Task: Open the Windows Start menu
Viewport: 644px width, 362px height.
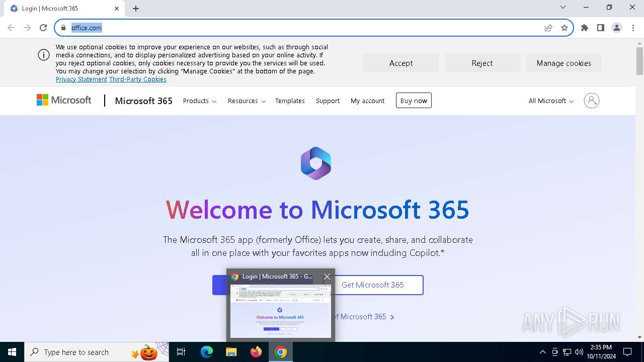Action: pyautogui.click(x=12, y=352)
